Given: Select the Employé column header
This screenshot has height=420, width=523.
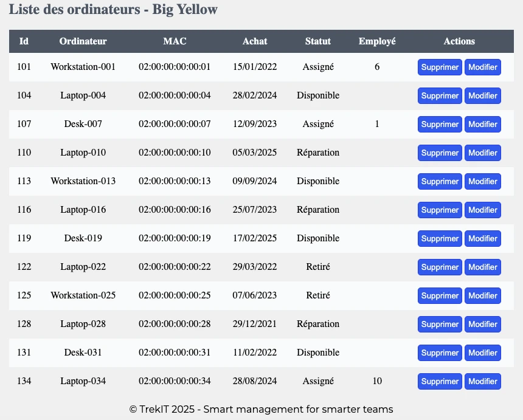Looking at the screenshot, I should (x=377, y=41).
